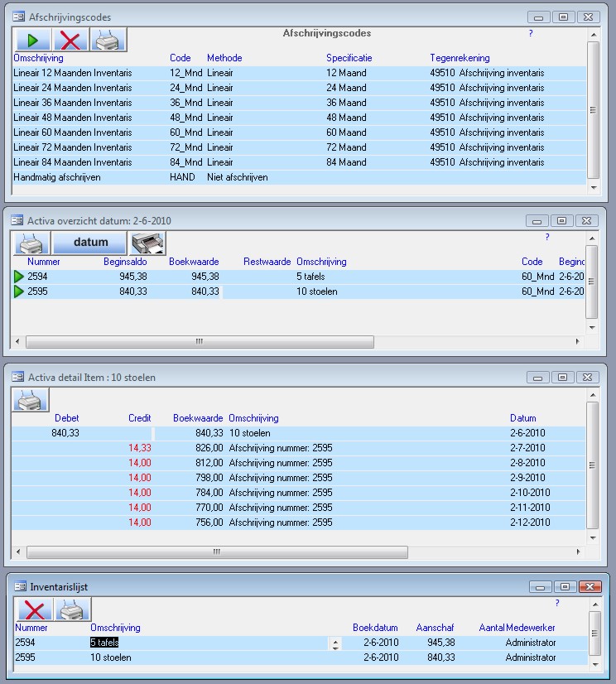Click red X delete icon in Inventarislijst

pos(35,609)
